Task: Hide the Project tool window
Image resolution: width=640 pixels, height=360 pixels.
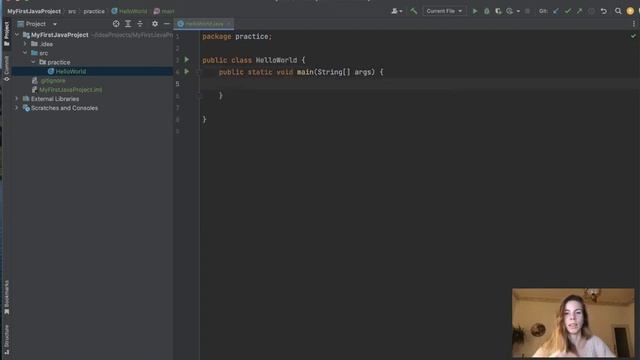Action: point(167,24)
